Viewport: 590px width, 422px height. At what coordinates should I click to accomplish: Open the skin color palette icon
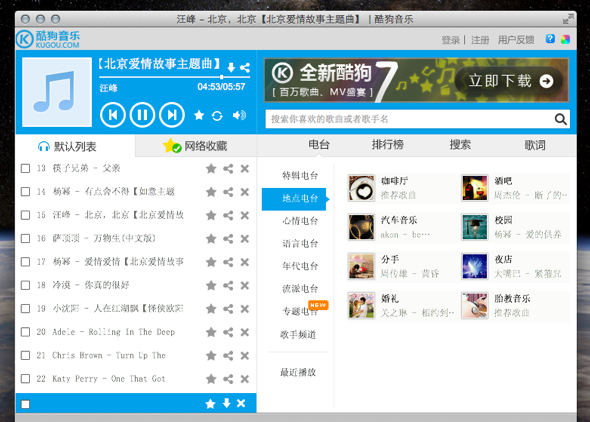[x=565, y=39]
